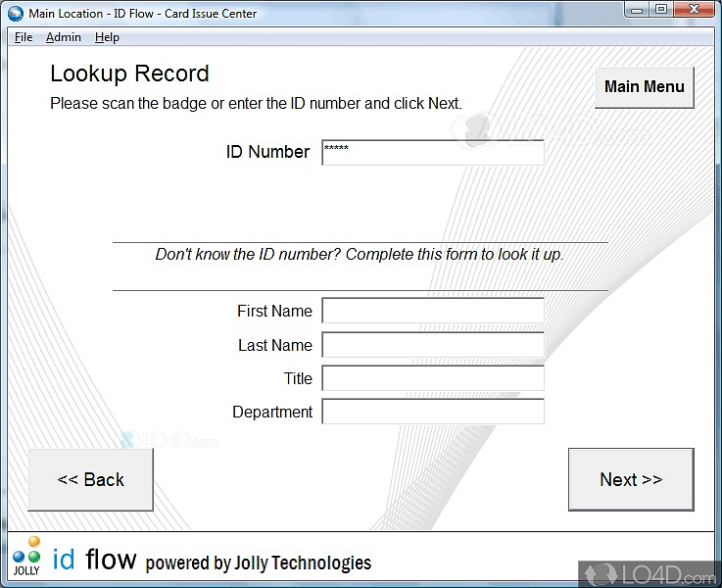Minimize the ID Flow window
Screen dimensions: 722x588
[x=638, y=10]
